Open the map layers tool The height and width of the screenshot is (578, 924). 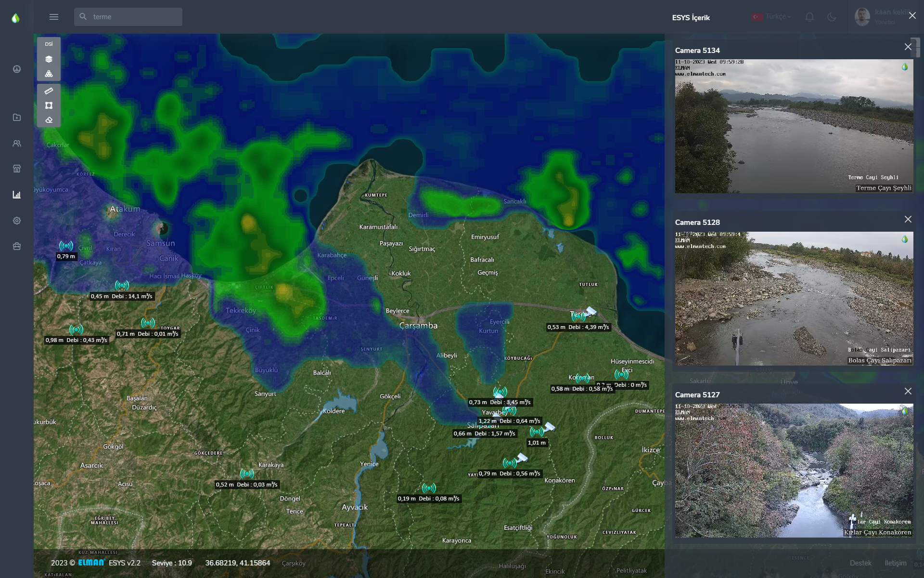click(x=49, y=59)
